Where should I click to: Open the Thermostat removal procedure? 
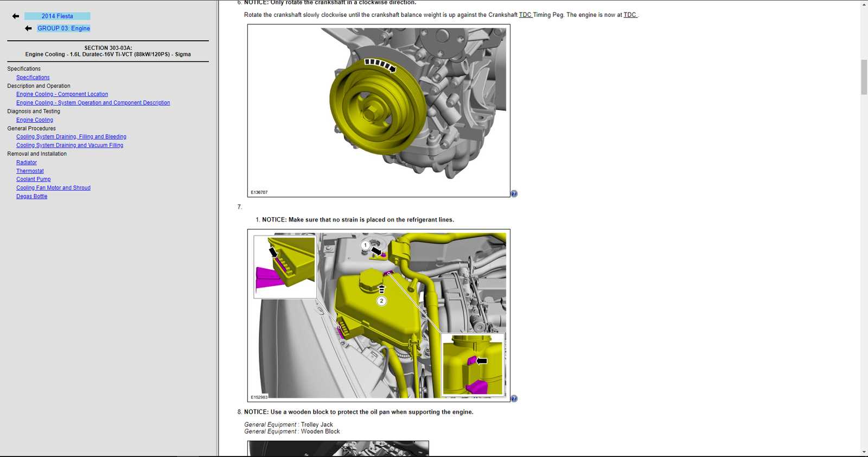[x=30, y=171]
